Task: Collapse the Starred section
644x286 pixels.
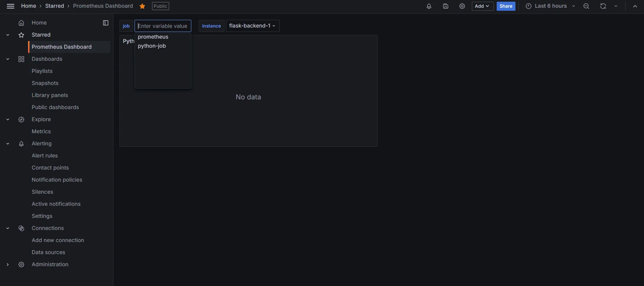Action: pyautogui.click(x=8, y=35)
